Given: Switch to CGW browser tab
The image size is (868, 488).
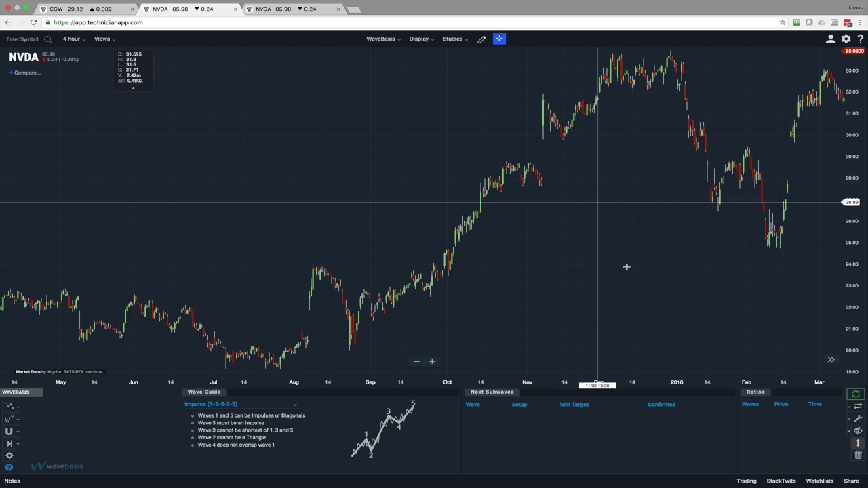Looking at the screenshot, I should pyautogui.click(x=86, y=9).
